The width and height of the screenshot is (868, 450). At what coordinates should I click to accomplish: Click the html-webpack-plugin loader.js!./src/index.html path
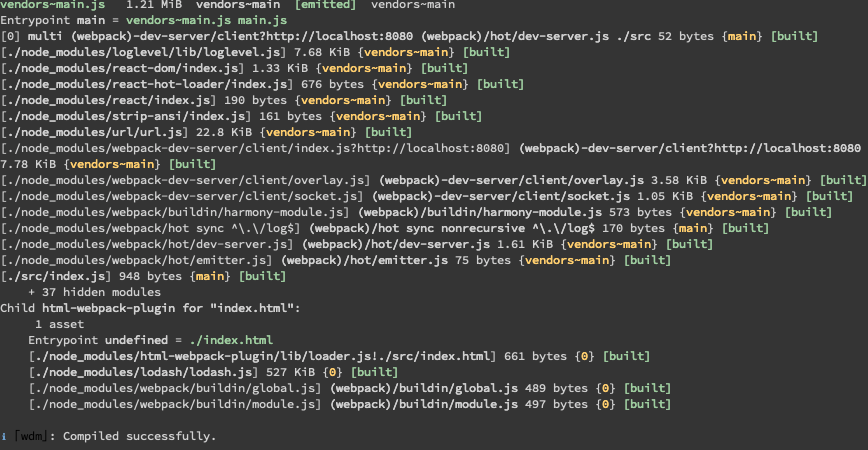(262, 356)
